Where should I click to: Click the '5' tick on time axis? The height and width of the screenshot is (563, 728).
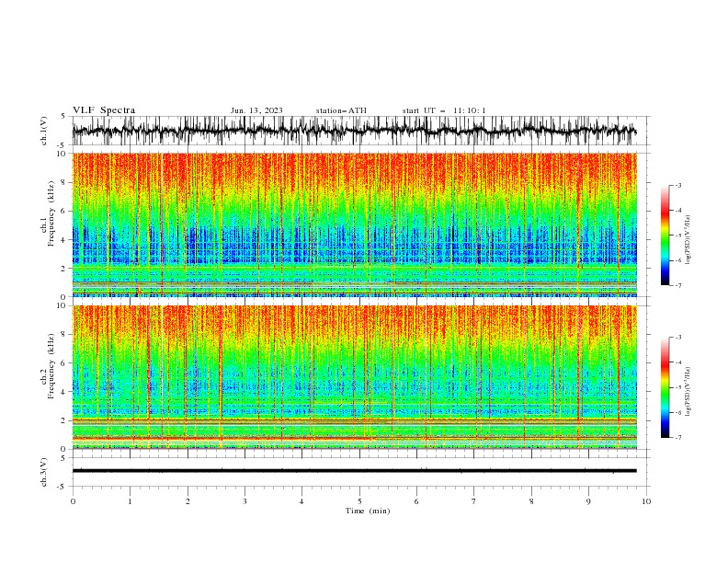[359, 501]
